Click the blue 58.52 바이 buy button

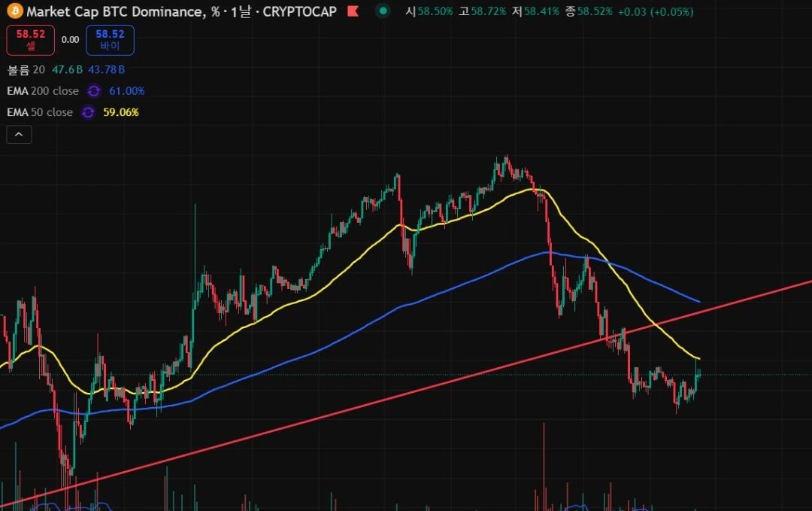click(110, 40)
